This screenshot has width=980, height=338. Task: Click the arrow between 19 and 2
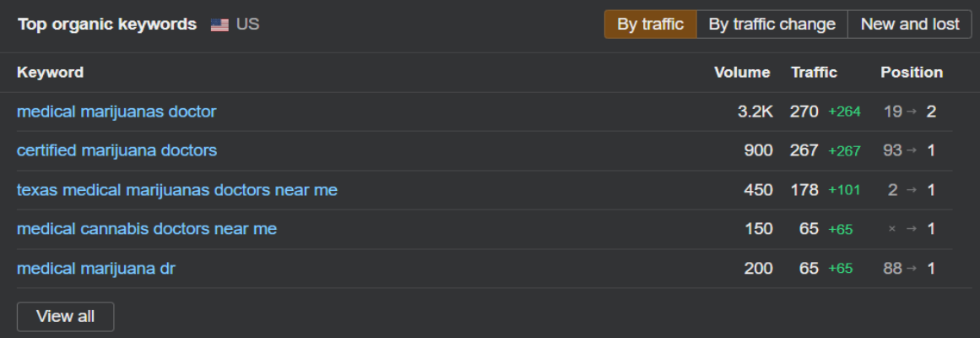[x=912, y=112]
